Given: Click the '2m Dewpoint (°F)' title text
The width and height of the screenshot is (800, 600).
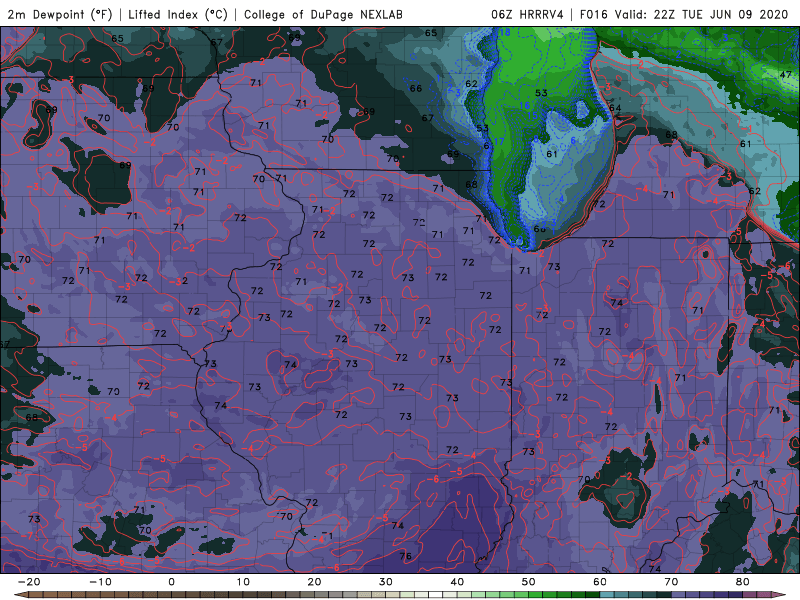Looking at the screenshot, I should 59,14.
